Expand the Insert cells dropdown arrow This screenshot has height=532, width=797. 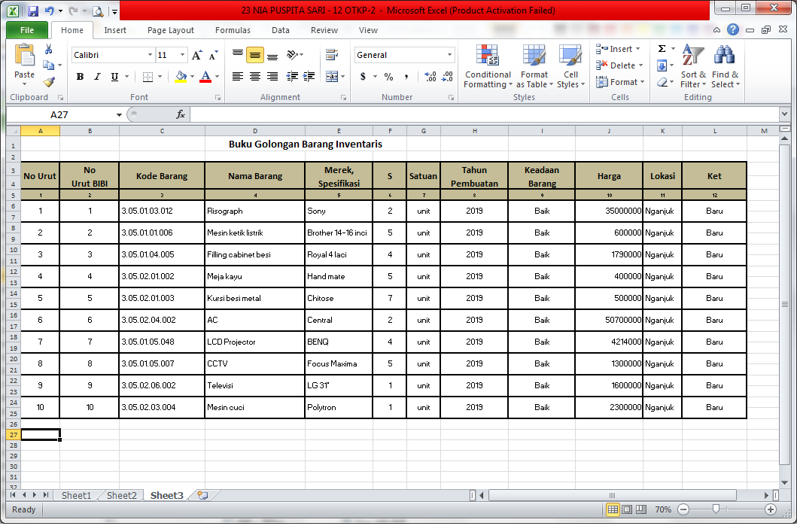point(638,50)
